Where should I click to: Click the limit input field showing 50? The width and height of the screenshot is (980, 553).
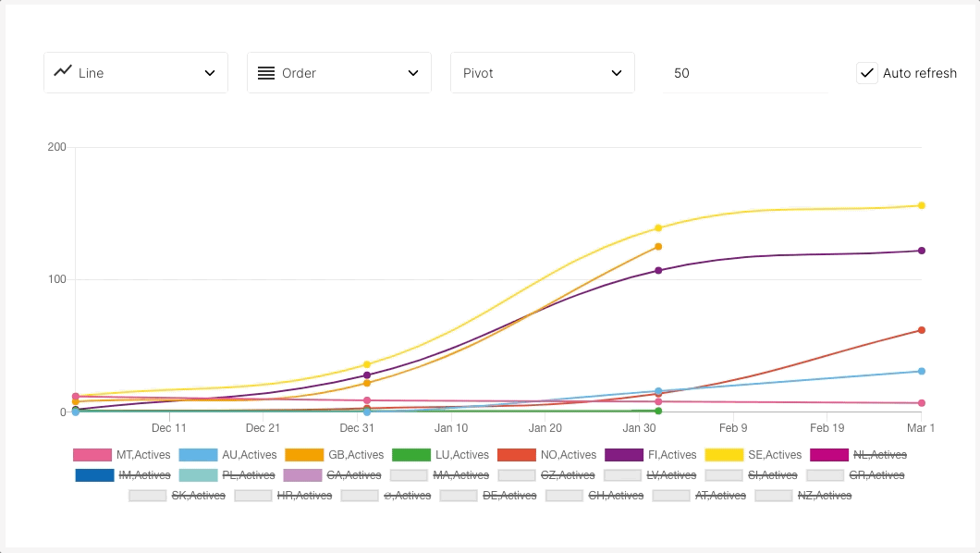[744, 73]
